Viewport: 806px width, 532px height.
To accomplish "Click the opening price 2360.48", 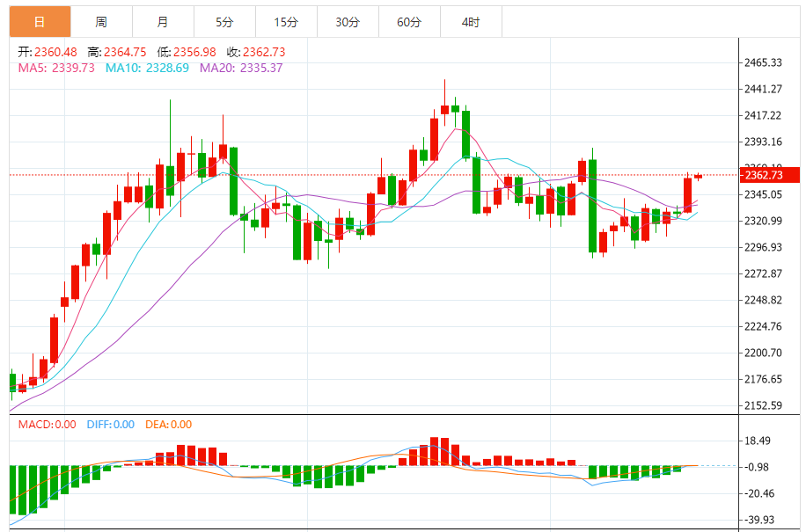I will pos(55,52).
